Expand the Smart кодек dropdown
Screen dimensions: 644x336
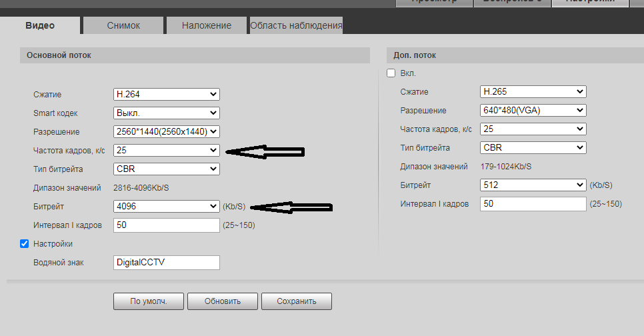click(166, 113)
